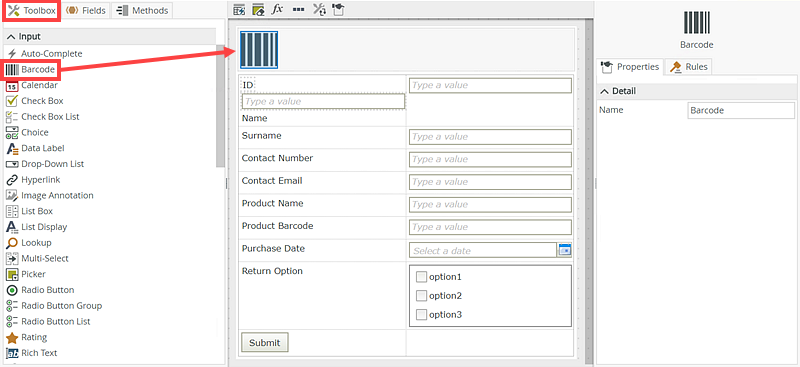Select the Hyperlink control

click(33, 180)
